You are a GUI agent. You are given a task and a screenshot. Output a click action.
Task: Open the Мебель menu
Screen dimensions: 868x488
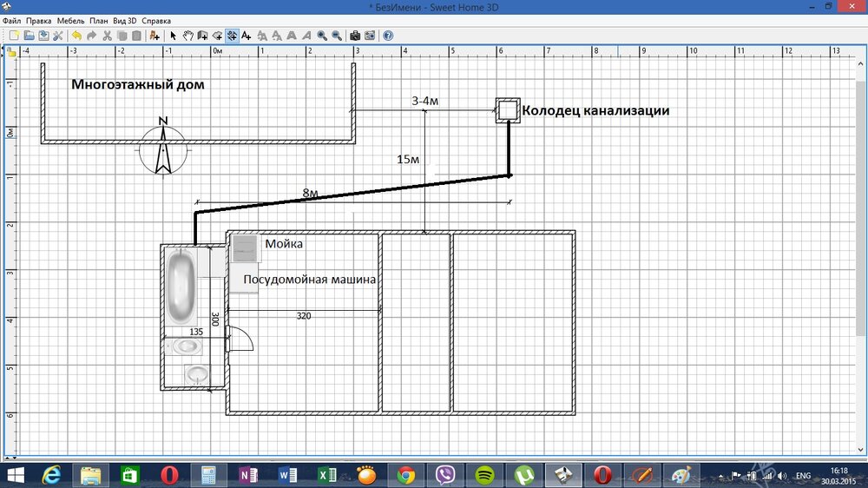pos(70,20)
